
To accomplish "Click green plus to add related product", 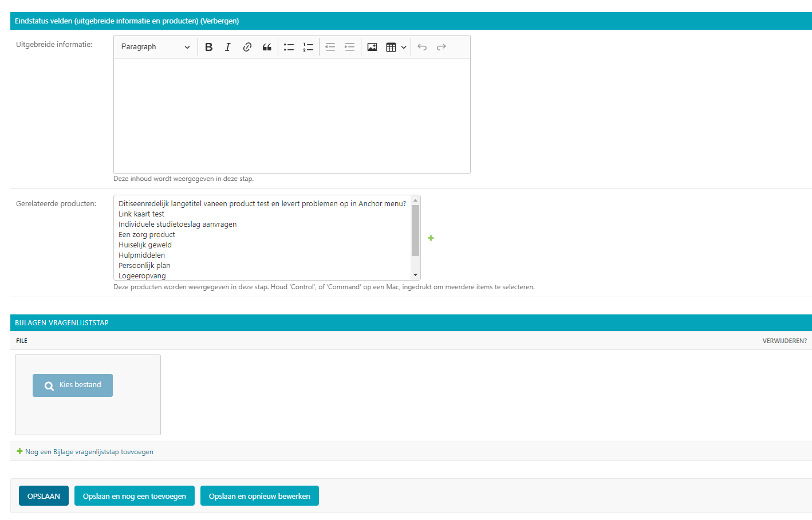I will click(431, 238).
